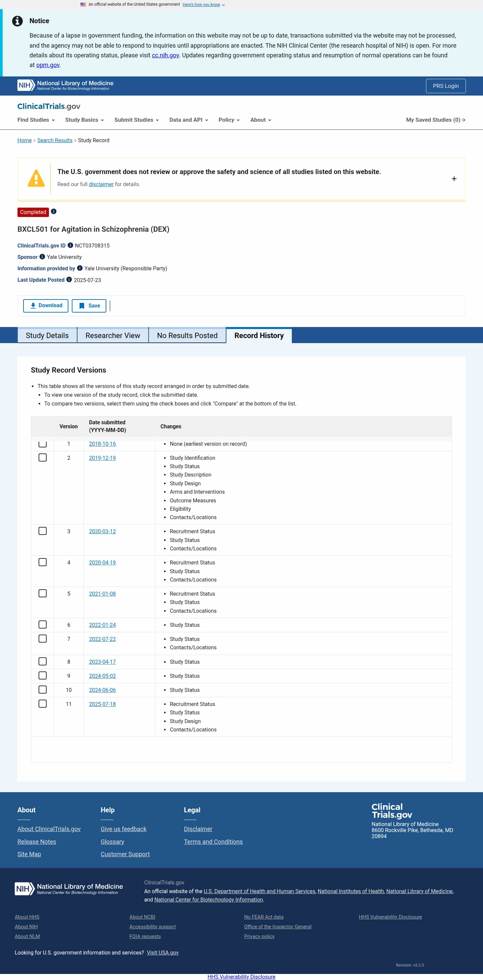Image resolution: width=483 pixels, height=980 pixels.
Task: Open the cc.nih.gov link in the notice
Action: 165,55
